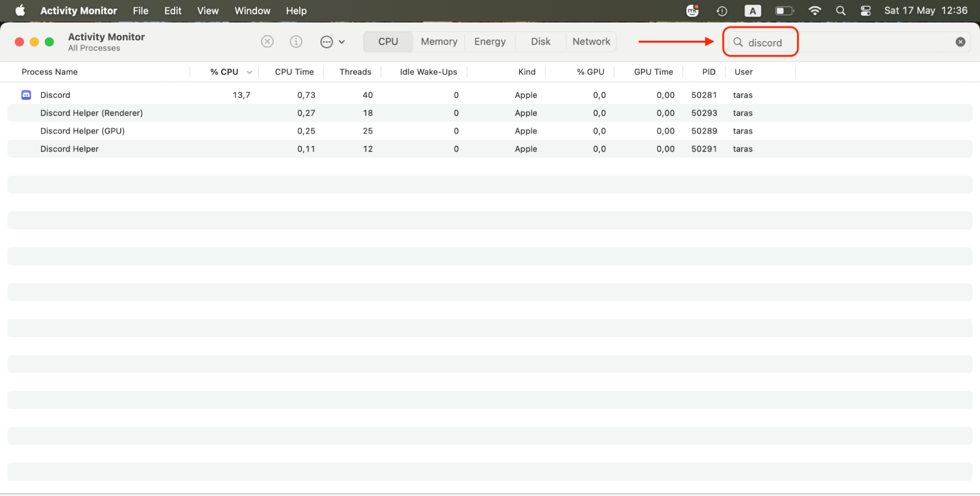Click the Discord app icon in process list

tap(26, 95)
